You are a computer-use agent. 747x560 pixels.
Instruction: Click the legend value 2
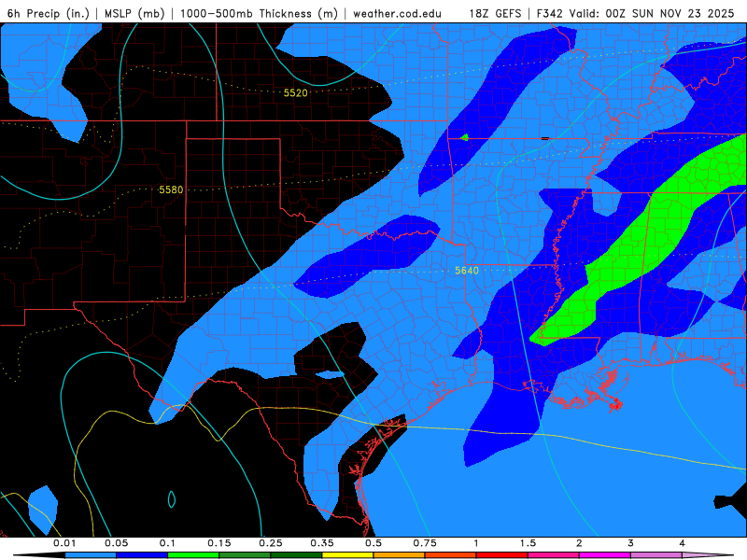click(x=579, y=543)
